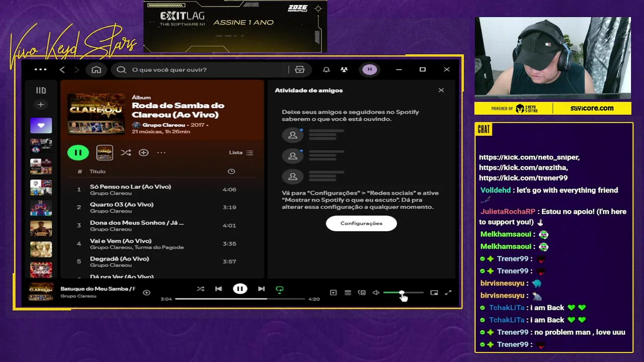This screenshot has height=362, width=644.
Task: Open the create plus menu in sidebar
Action: pos(41,105)
